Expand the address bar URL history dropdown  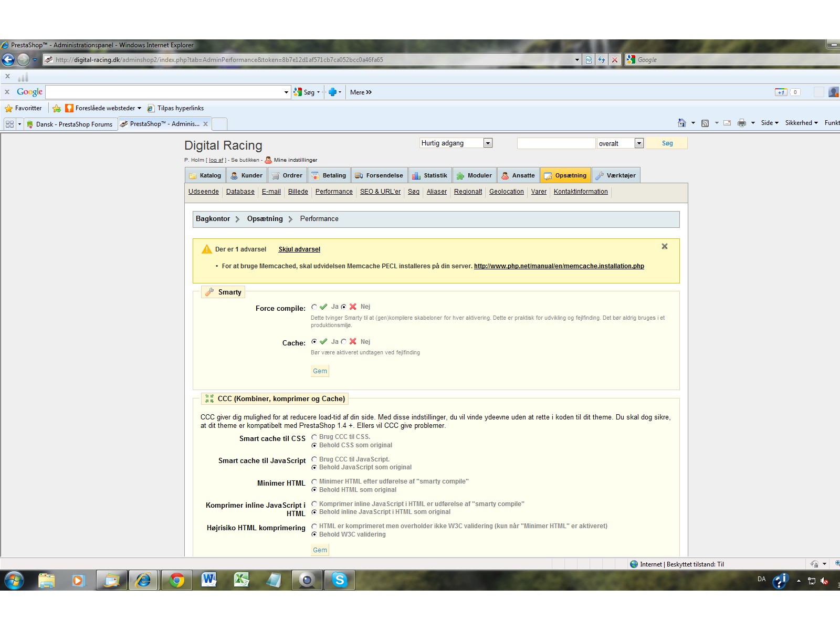click(x=577, y=60)
